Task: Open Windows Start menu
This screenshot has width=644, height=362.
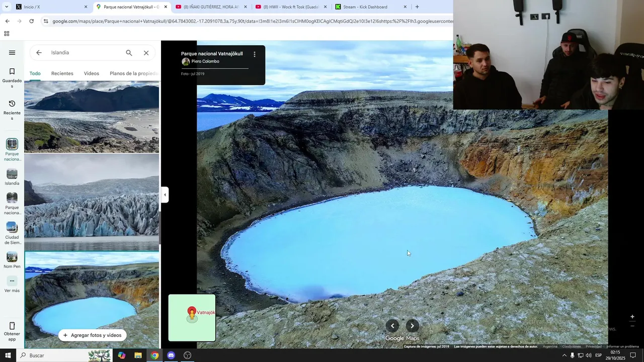Action: pos(8,355)
